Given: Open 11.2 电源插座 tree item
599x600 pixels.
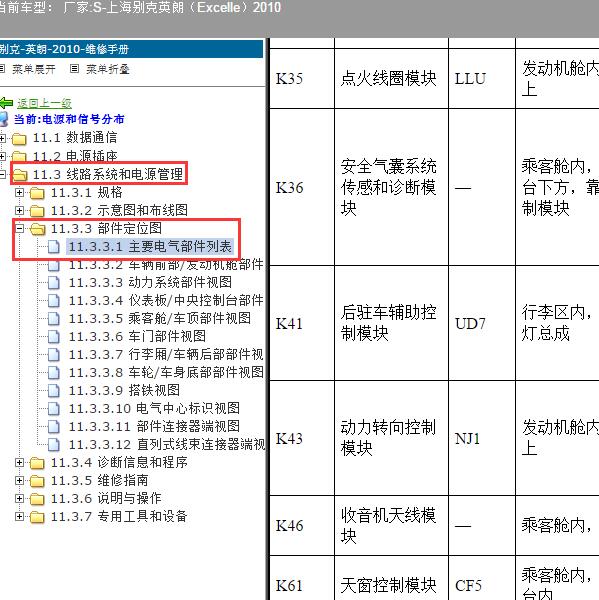Looking at the screenshot, I should (x=75, y=156).
